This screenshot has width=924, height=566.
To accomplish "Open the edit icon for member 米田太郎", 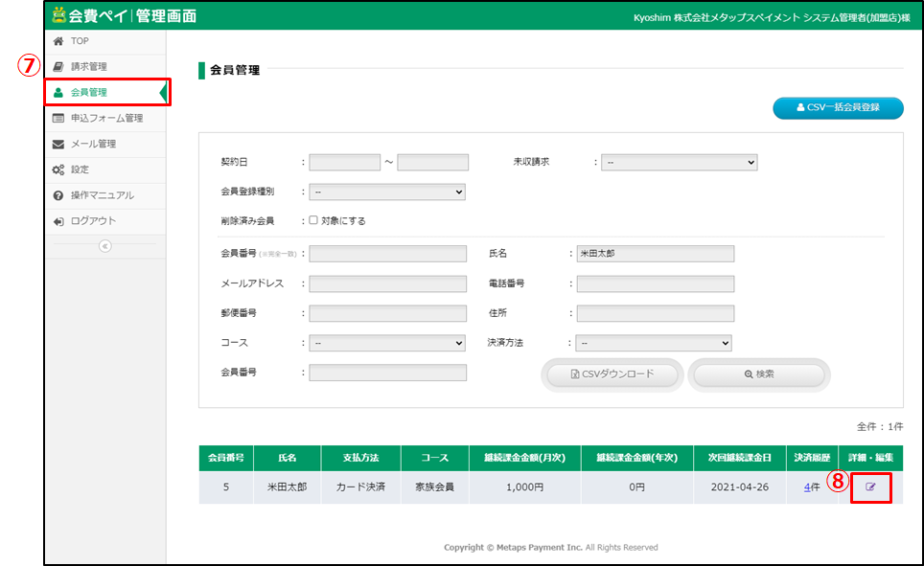I will pos(870,487).
